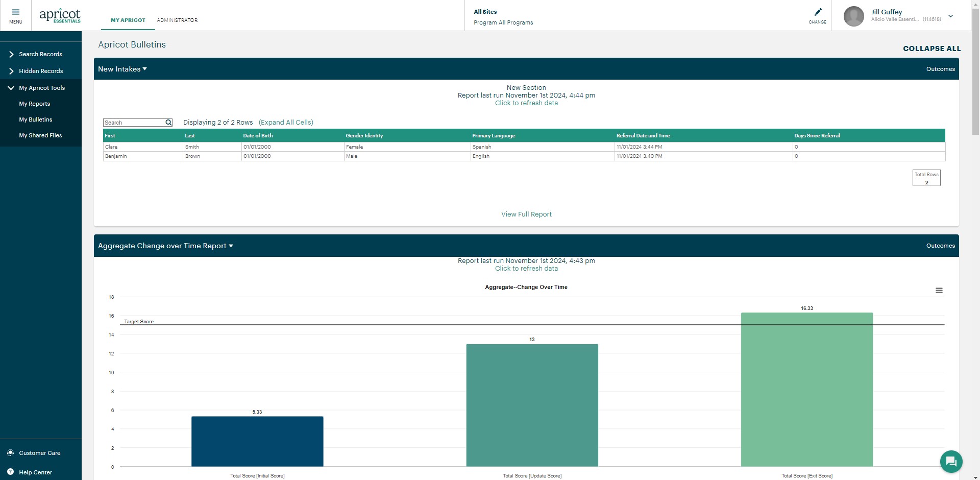Click the page vertical scrollbar
This screenshot has height=480, width=980.
(975, 71)
